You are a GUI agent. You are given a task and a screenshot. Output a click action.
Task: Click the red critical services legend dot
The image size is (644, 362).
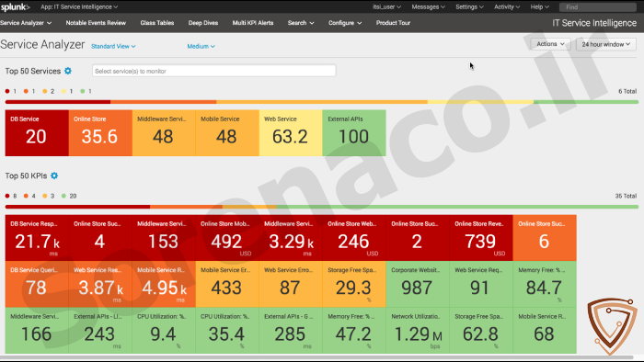click(7, 91)
